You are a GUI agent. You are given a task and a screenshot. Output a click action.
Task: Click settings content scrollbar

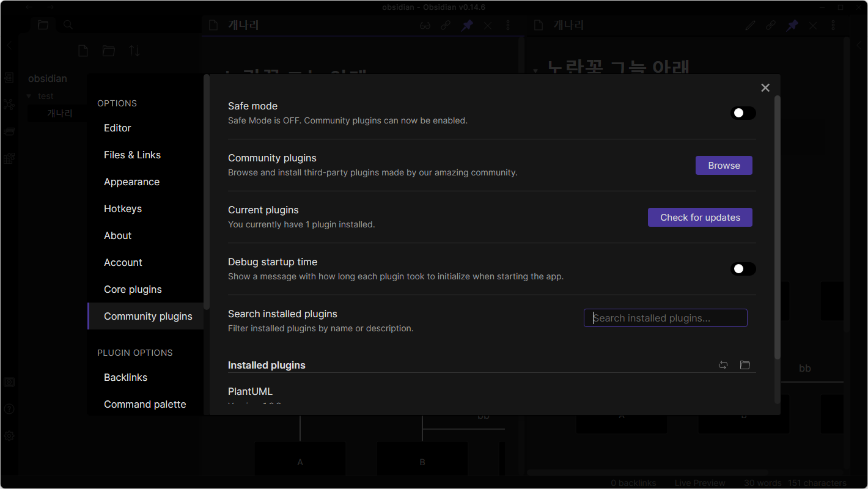(778, 226)
